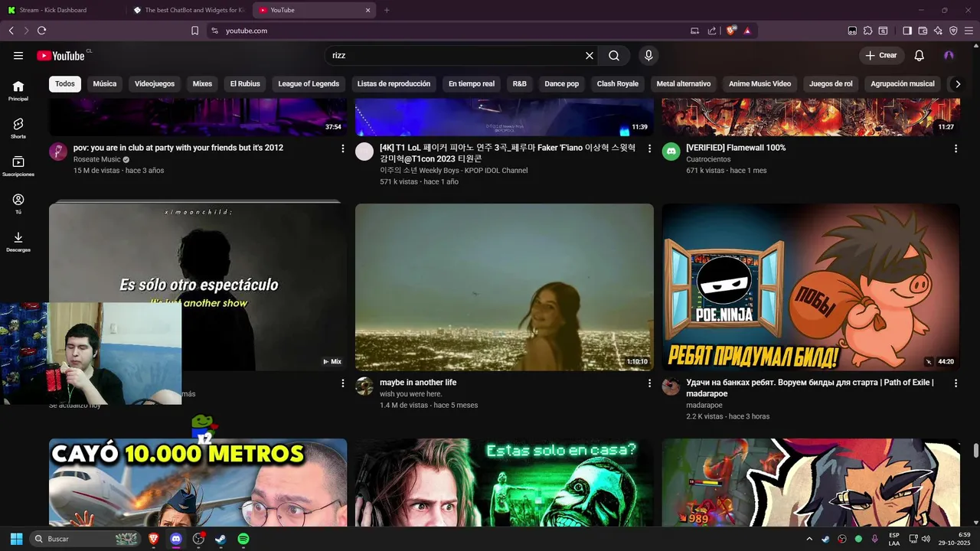Open a new browser tab
Screen dimensions: 980x551
[x=387, y=10]
